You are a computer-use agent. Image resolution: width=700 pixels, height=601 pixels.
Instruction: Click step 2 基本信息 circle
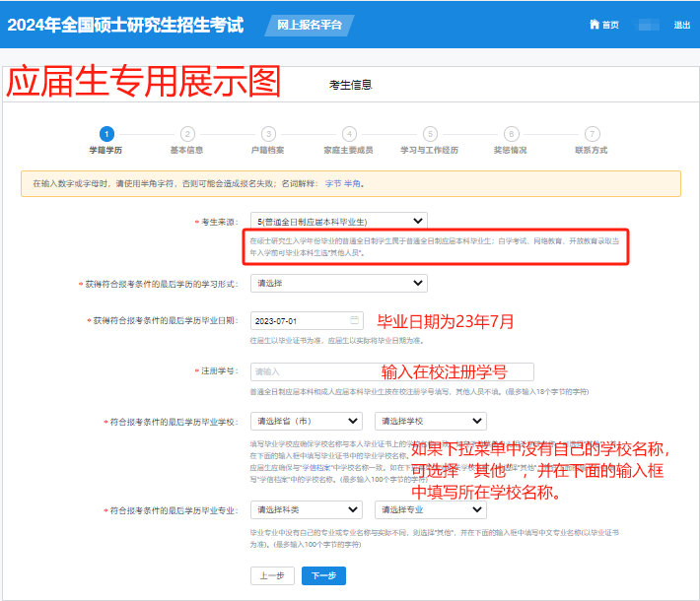click(x=187, y=134)
